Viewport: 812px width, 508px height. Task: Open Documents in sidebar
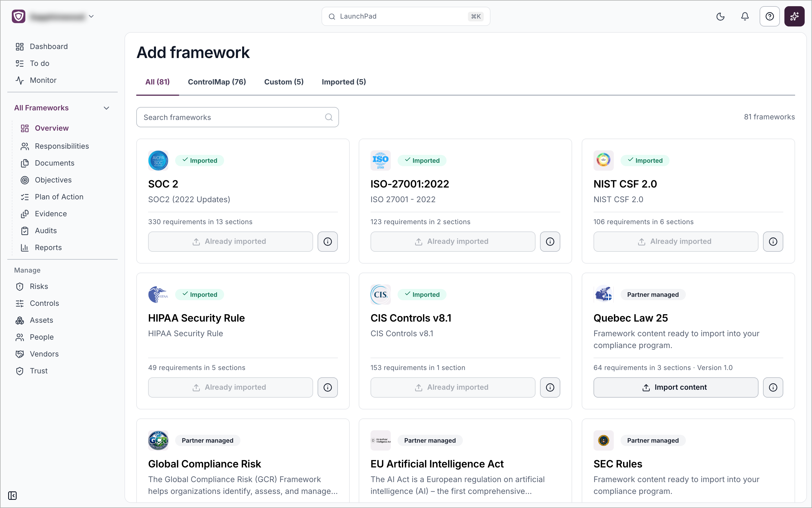coord(48,163)
